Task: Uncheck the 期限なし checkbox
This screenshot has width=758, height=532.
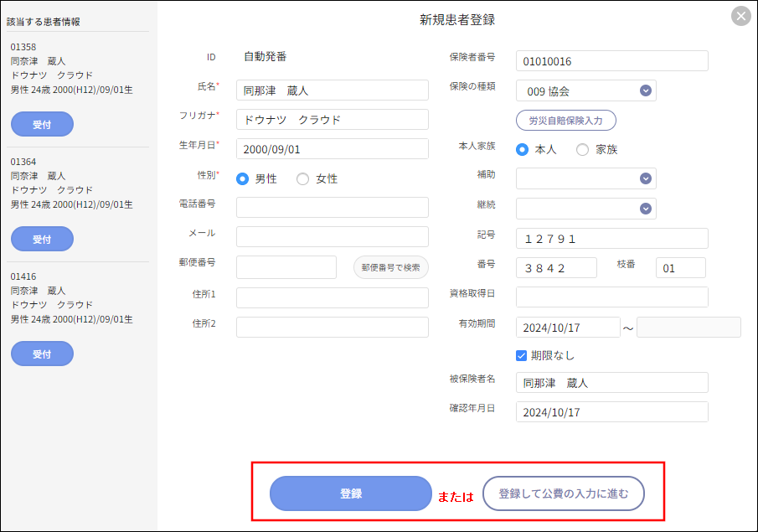Action: click(520, 354)
